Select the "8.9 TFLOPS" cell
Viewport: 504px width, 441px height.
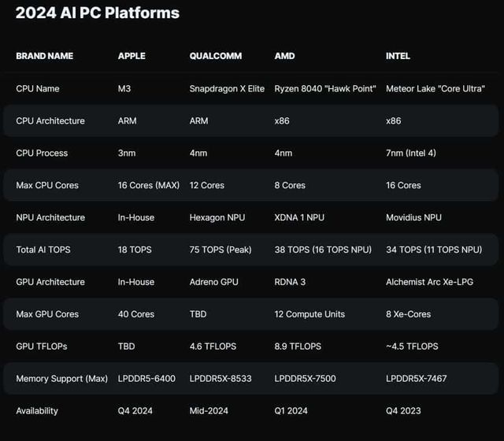tap(298, 346)
